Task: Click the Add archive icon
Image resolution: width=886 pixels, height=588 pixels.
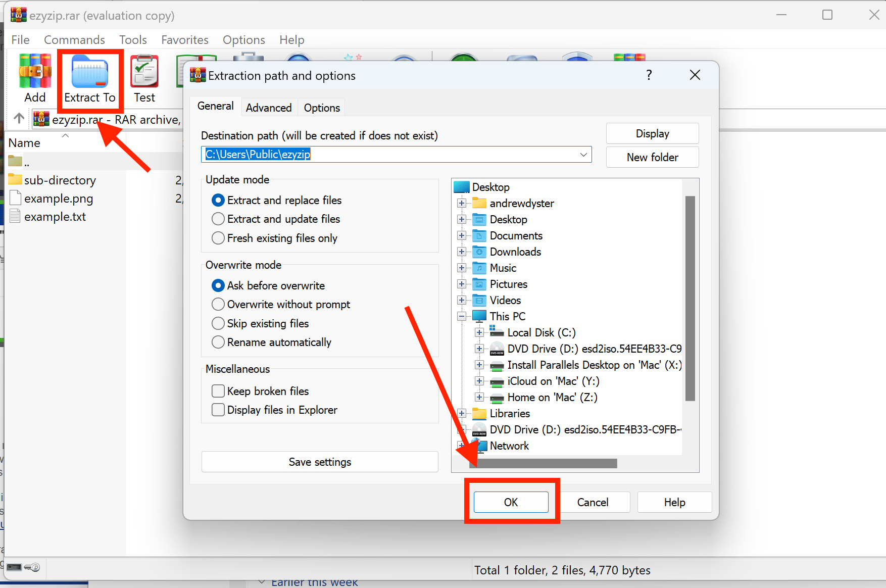Action: (34, 71)
